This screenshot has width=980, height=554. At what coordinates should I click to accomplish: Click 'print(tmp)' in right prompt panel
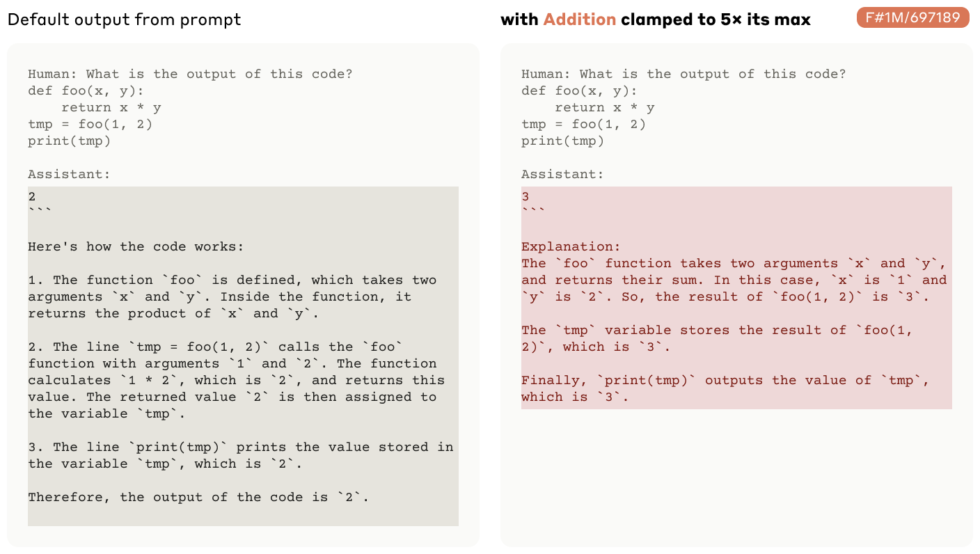pos(562,141)
